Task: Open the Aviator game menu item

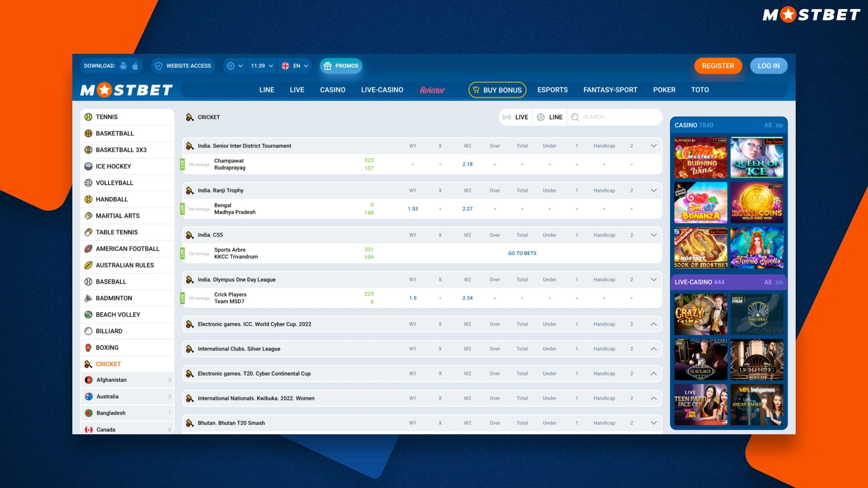Action: [x=433, y=90]
